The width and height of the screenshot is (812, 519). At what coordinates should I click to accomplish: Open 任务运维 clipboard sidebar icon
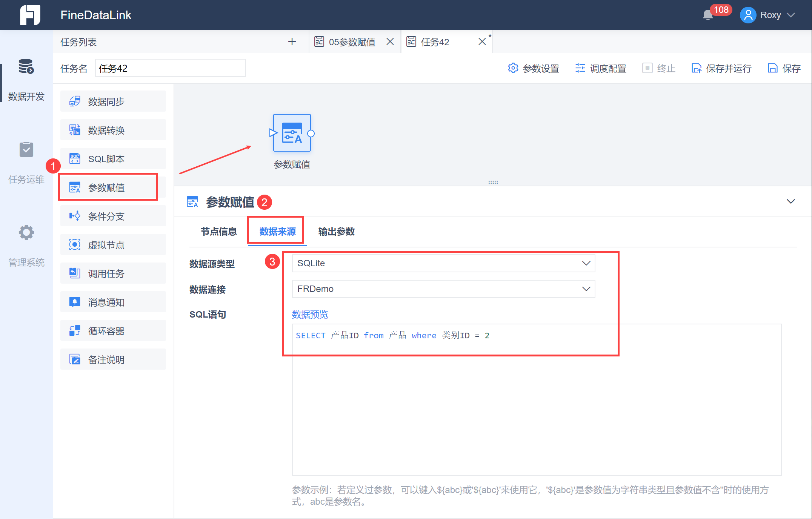pyautogui.click(x=26, y=150)
